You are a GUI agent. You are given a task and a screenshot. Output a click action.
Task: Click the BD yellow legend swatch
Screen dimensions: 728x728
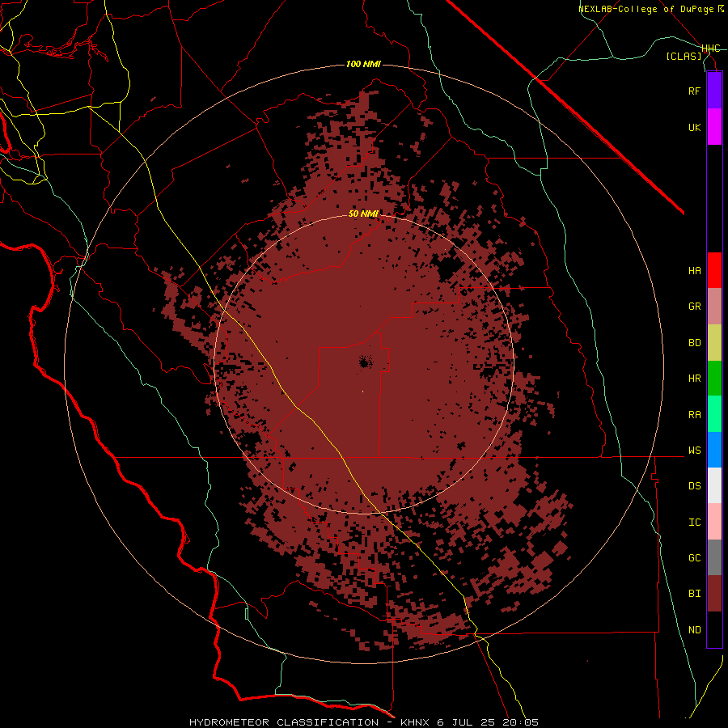point(714,343)
